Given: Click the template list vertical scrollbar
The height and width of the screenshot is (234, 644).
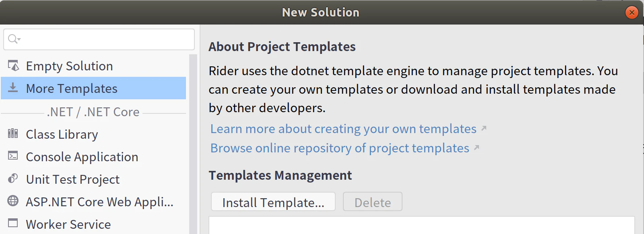Looking at the screenshot, I should [x=193, y=144].
